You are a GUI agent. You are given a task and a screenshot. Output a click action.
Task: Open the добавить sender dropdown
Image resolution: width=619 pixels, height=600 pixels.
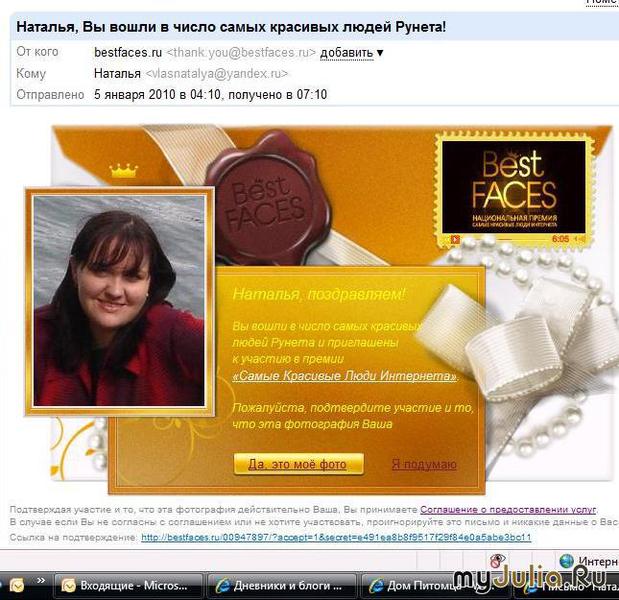point(352,52)
